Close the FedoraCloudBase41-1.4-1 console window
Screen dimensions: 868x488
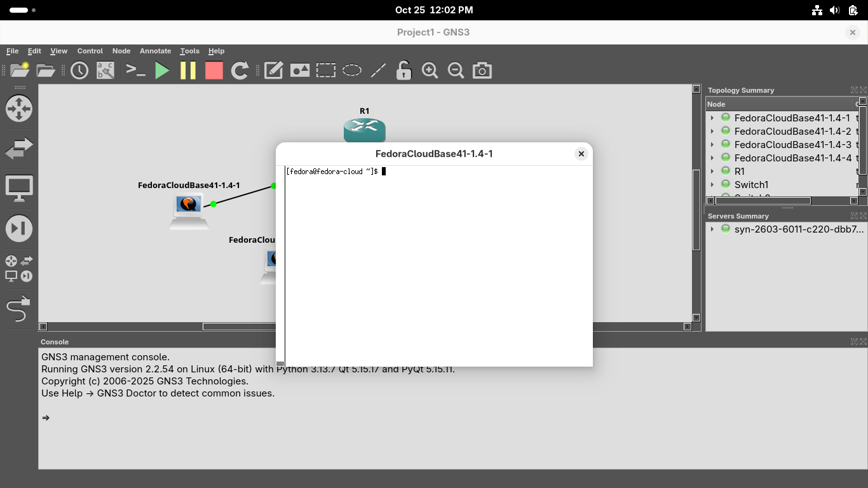(581, 154)
